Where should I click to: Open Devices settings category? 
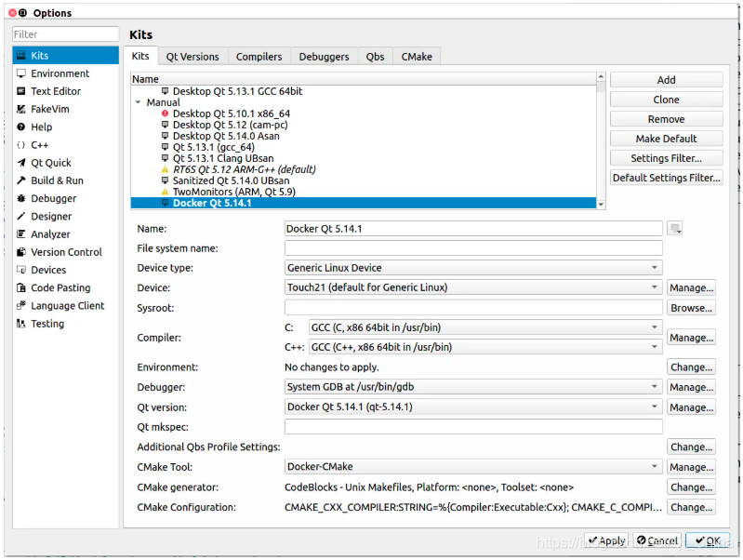pyautogui.click(x=65, y=270)
